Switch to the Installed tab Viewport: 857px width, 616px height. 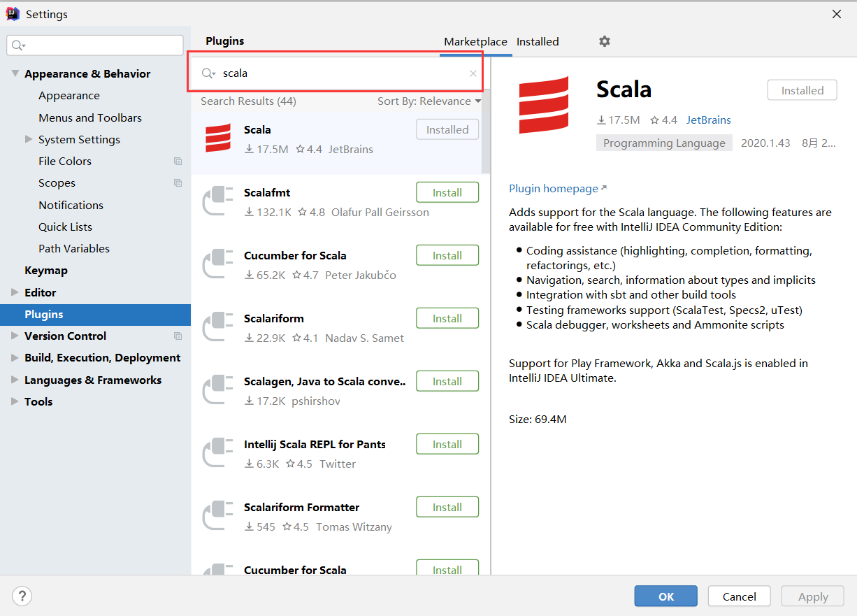538,42
